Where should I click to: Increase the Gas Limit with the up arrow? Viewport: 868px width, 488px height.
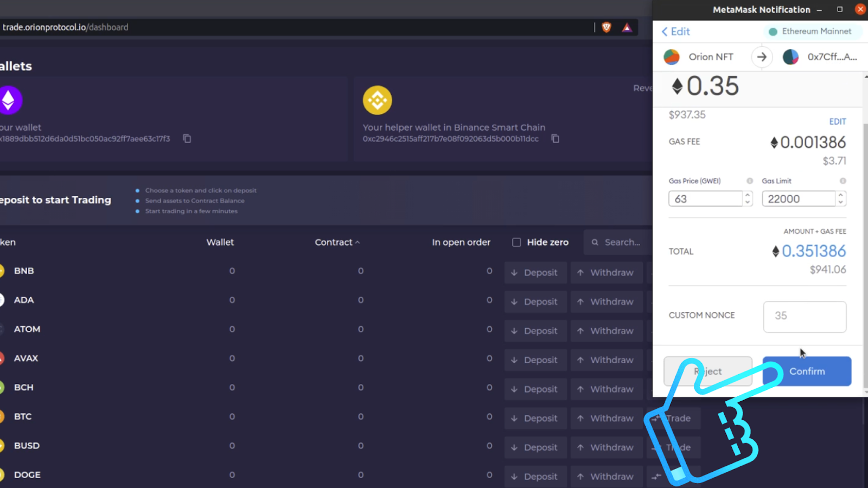tap(841, 195)
